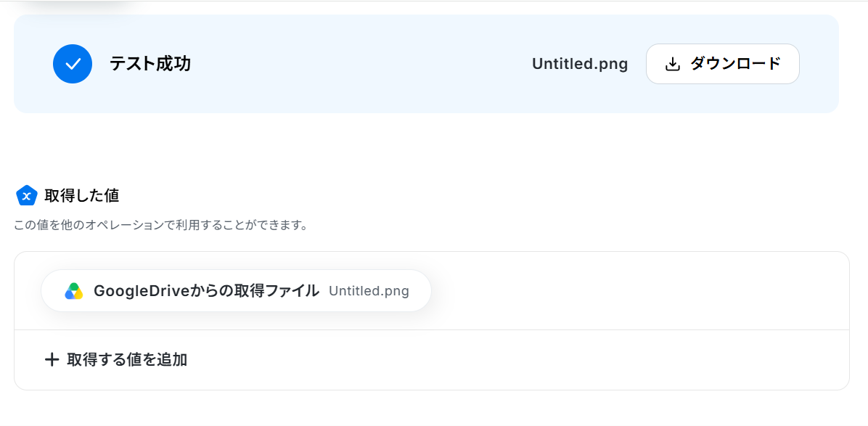This screenshot has height=426, width=868.
Task: Download the file with ダウンロード button
Action: (x=722, y=64)
